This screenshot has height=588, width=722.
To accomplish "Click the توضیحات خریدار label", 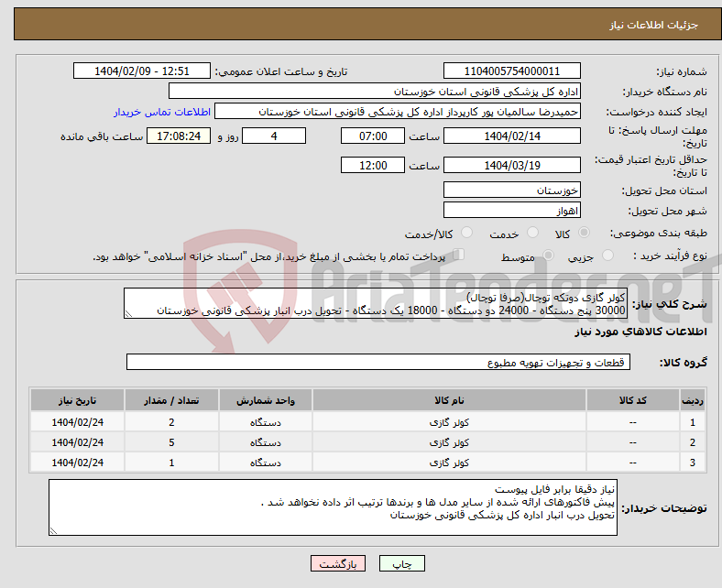I will click(x=664, y=508).
